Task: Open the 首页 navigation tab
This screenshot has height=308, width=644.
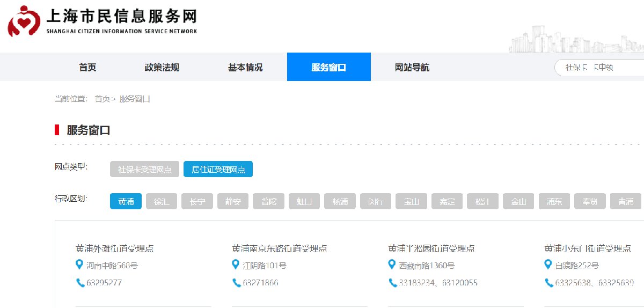Action: pyautogui.click(x=87, y=67)
